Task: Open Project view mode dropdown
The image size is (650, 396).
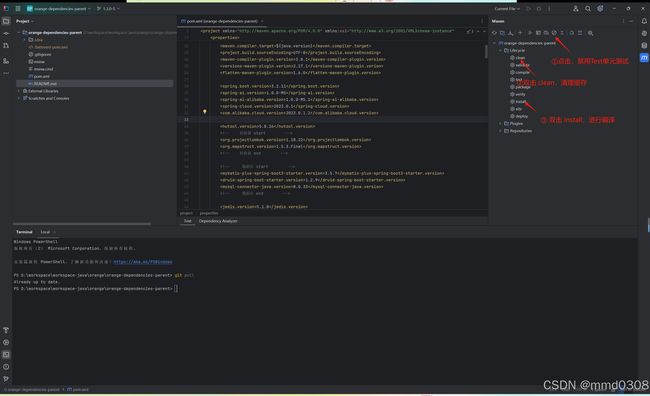Action: (x=24, y=21)
